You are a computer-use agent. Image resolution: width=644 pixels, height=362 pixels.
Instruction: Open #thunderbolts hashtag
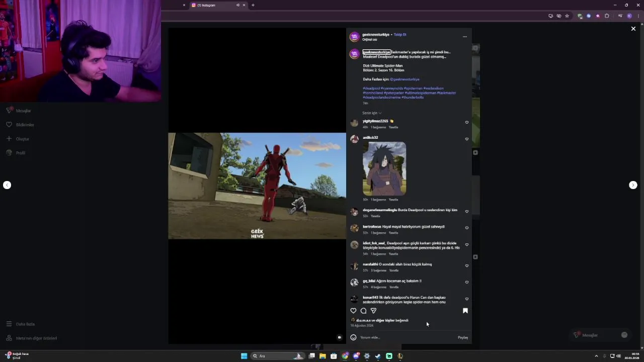tap(413, 98)
